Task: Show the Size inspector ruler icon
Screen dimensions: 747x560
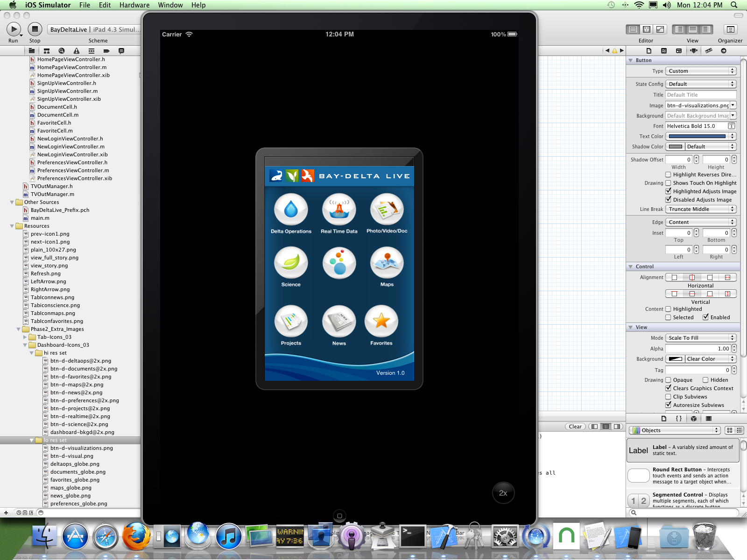Action: point(709,51)
